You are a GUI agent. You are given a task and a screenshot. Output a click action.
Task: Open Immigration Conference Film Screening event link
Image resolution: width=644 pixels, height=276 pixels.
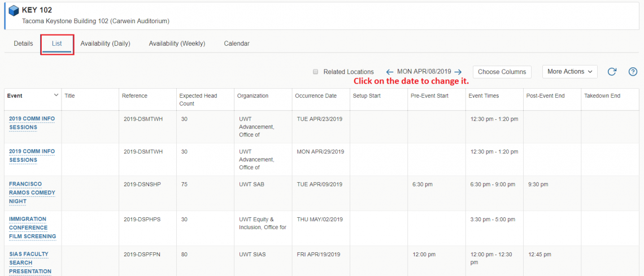click(x=32, y=227)
